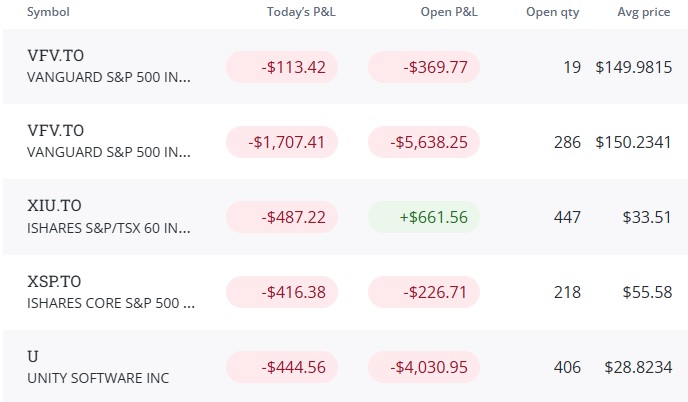Open the first VFV.TO position with 19 shares
This screenshot has width=688, height=402.
[345, 67]
